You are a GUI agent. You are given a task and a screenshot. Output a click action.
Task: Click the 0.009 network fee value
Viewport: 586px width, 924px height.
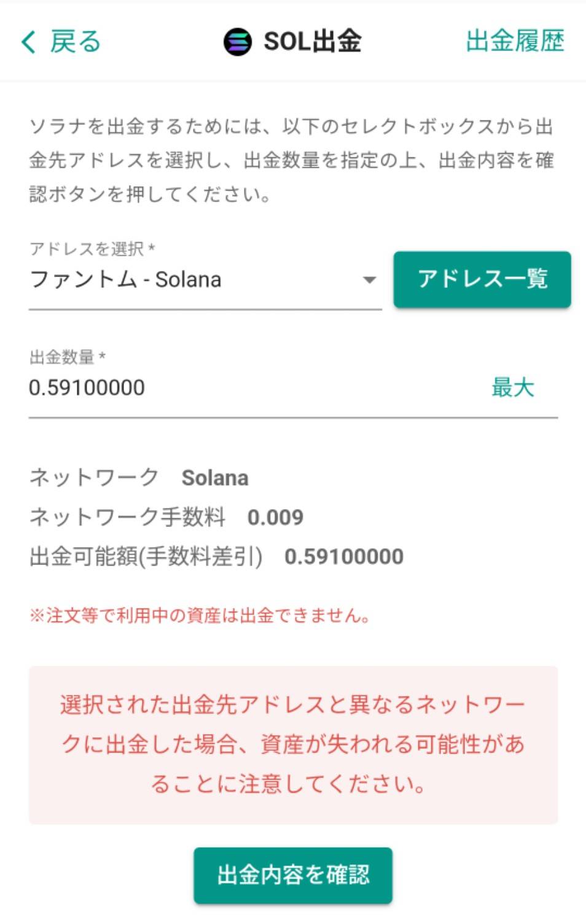pos(275,518)
